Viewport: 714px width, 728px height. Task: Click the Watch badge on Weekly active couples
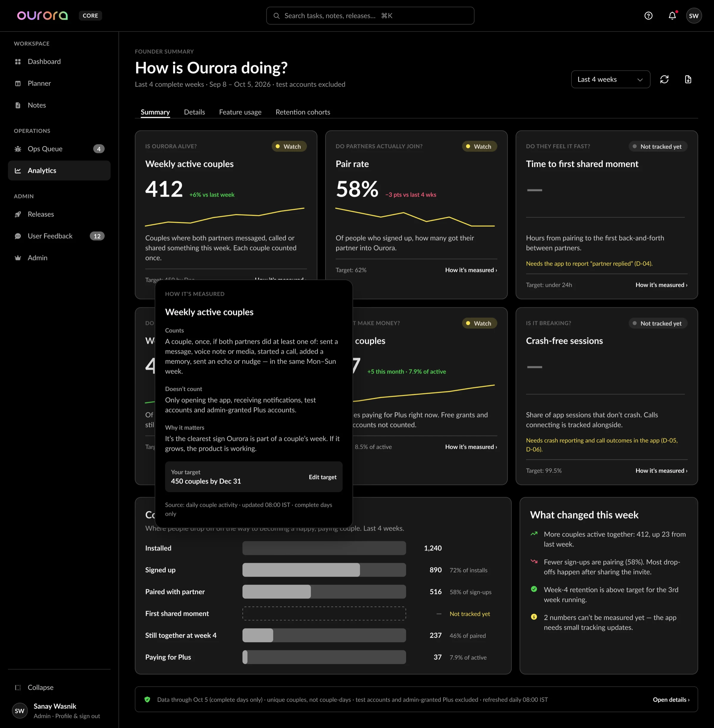pos(289,147)
